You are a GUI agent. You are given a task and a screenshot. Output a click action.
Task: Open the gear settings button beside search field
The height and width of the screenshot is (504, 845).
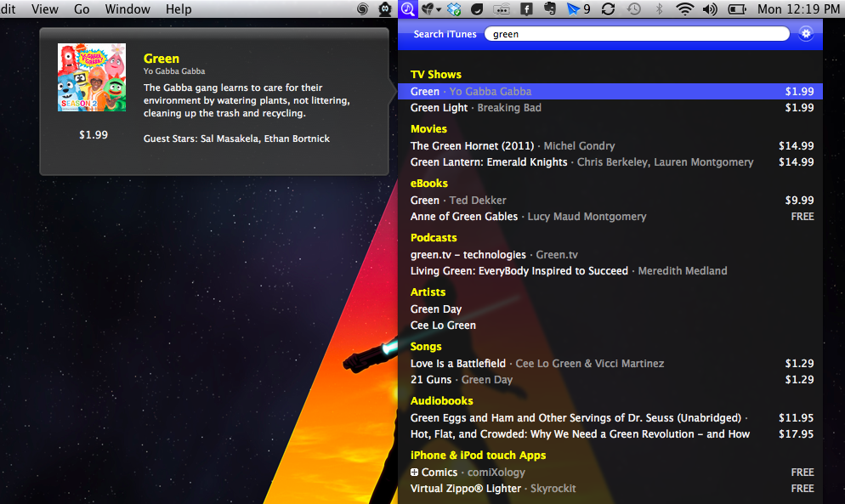point(806,33)
